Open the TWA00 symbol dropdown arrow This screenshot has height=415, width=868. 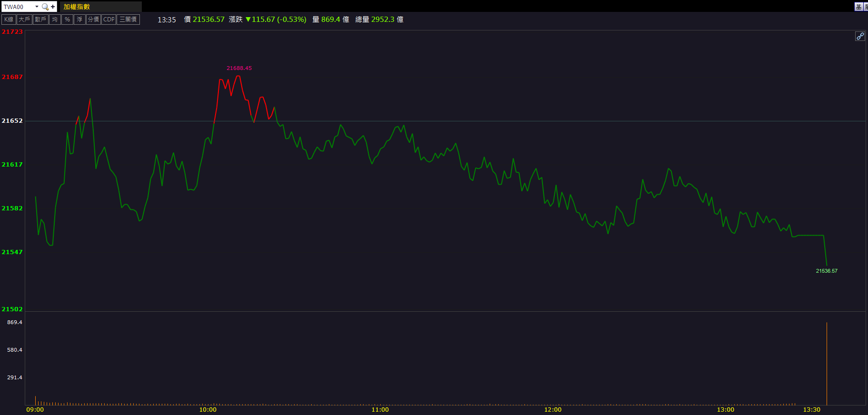pos(37,7)
